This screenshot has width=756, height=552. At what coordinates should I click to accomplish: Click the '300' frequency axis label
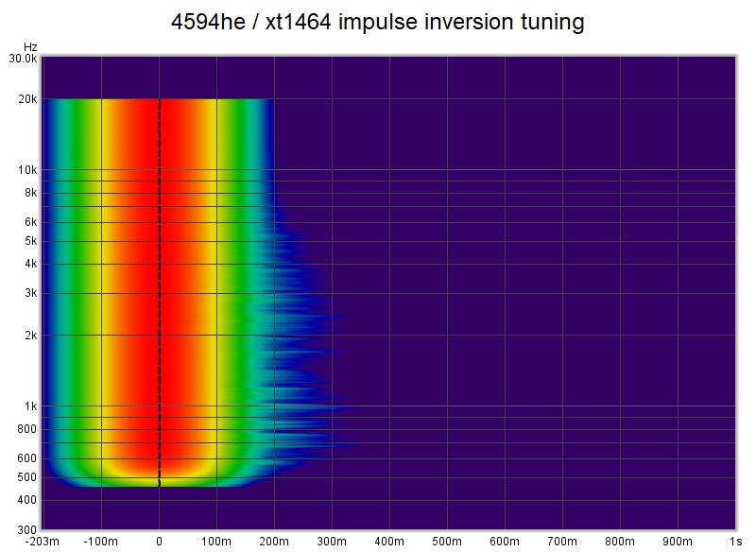[27, 530]
